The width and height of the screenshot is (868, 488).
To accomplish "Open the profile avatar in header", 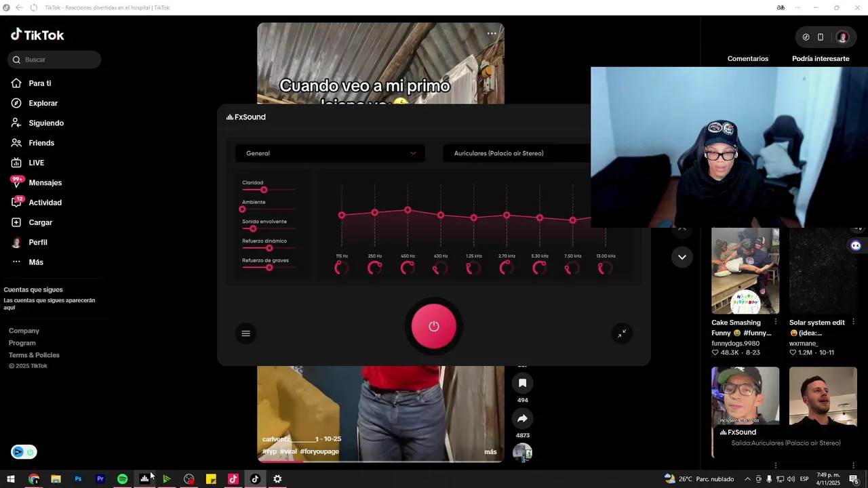I will 842,37.
